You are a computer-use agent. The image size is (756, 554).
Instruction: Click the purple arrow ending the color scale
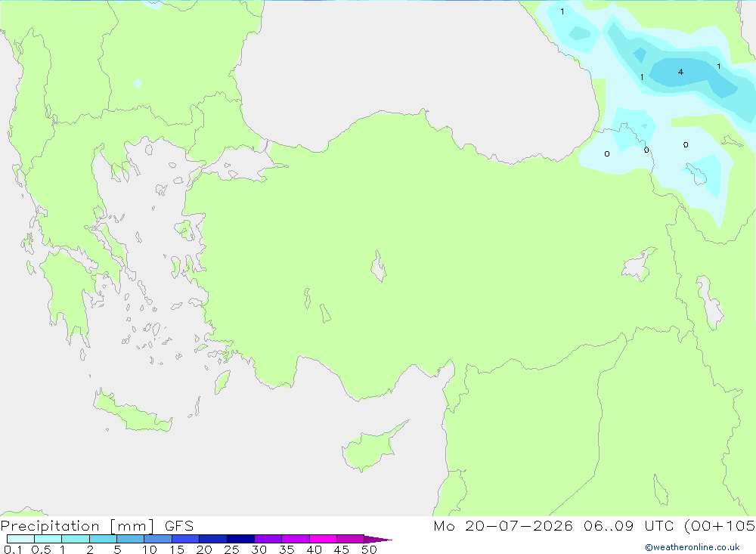tap(378, 539)
